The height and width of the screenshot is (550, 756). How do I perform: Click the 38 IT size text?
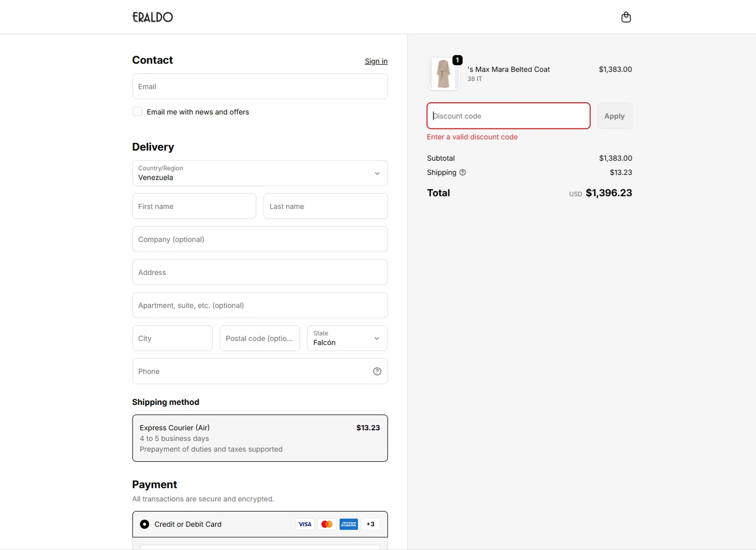coord(475,79)
